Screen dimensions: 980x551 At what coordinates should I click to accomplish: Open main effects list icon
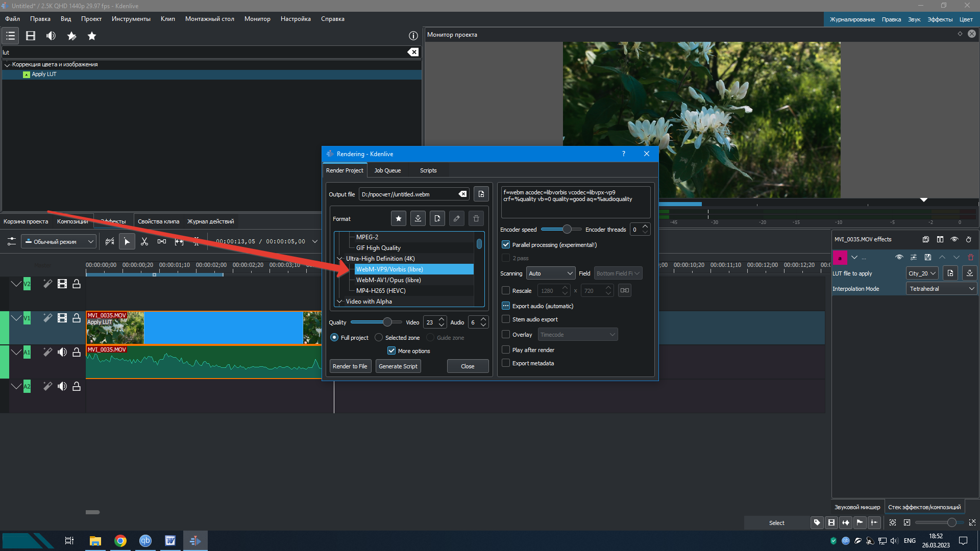[11, 36]
